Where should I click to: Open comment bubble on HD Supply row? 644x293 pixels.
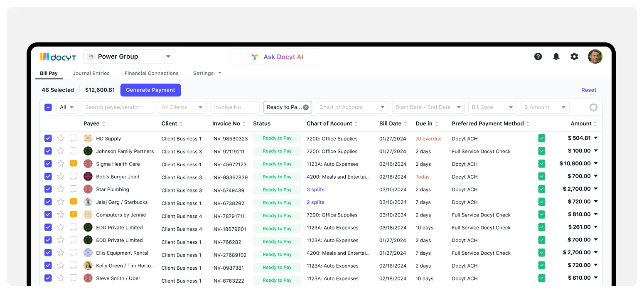74,138
